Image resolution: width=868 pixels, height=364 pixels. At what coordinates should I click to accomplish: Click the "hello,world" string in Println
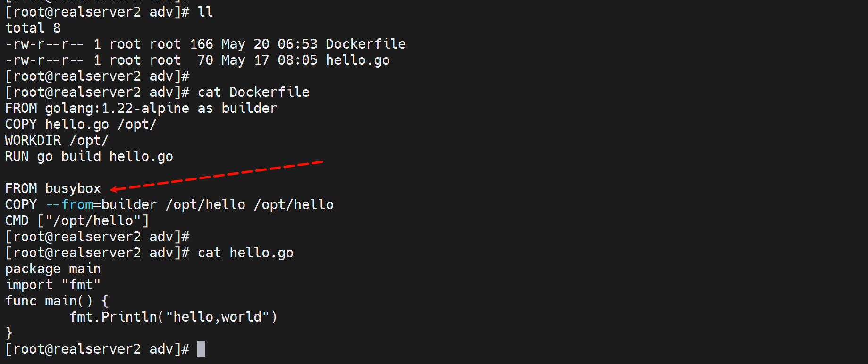(218, 317)
